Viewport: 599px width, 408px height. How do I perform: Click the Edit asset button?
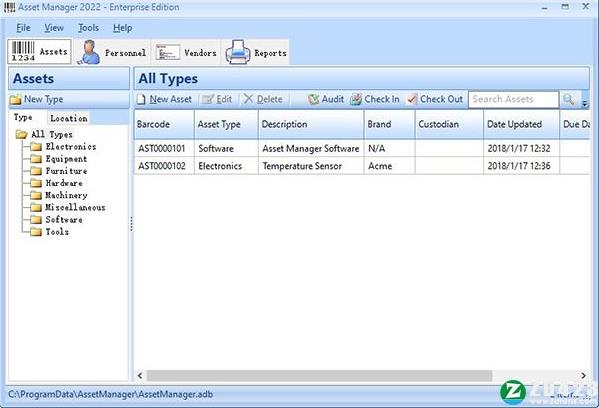pos(217,99)
